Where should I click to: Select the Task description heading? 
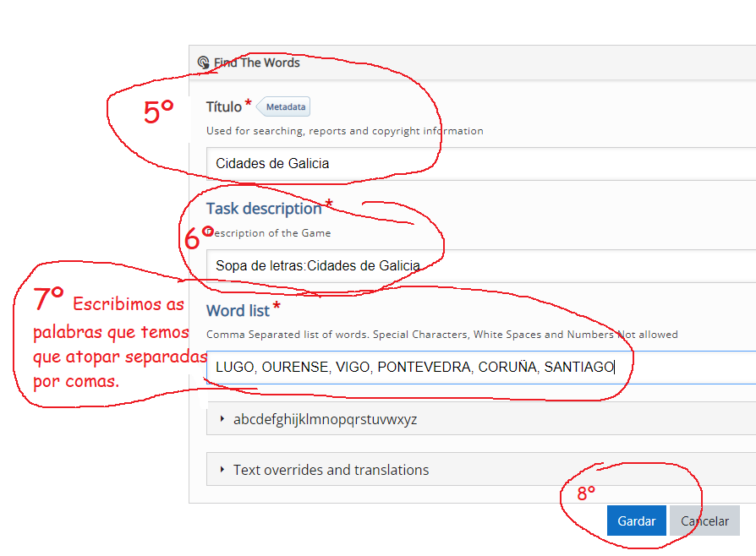pos(264,209)
